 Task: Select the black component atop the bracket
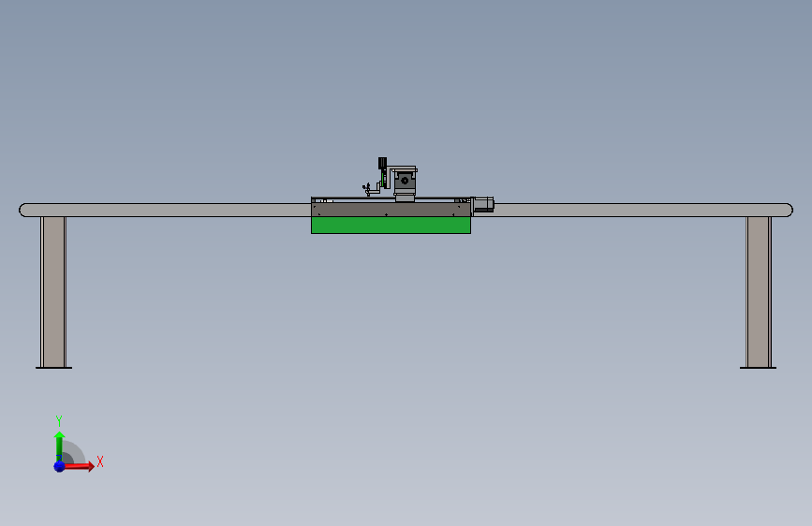[x=382, y=163]
